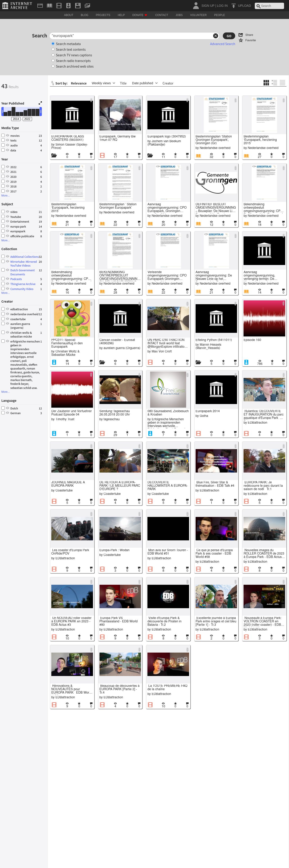Click the upload arrow icon
Image resolution: width=289 pixels, height=868 pixels.
point(233,6)
